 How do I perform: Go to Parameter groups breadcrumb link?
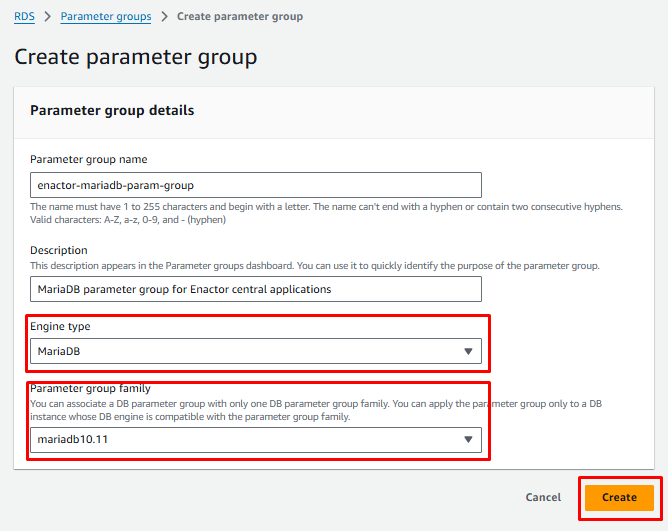(x=106, y=16)
